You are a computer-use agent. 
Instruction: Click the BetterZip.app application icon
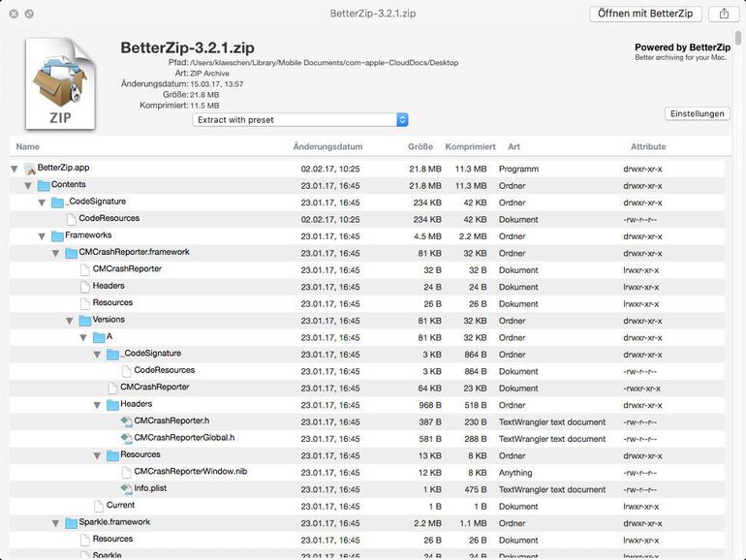click(29, 169)
